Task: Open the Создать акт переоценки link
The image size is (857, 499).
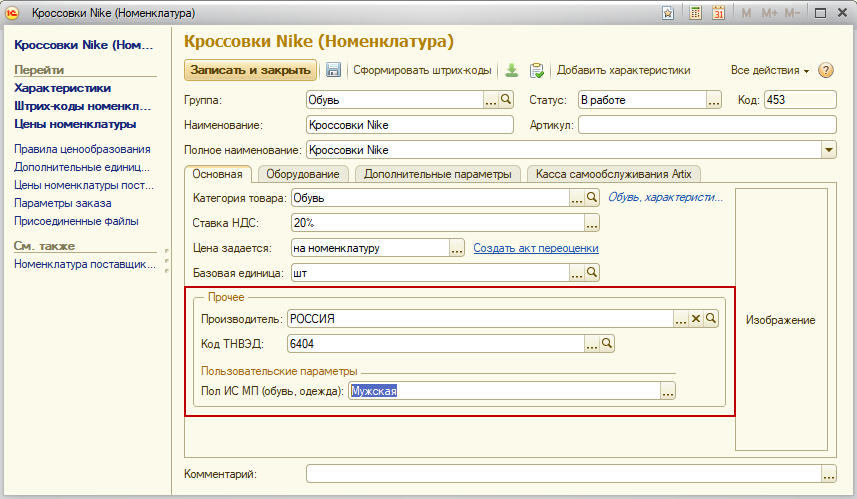Action: [x=536, y=248]
